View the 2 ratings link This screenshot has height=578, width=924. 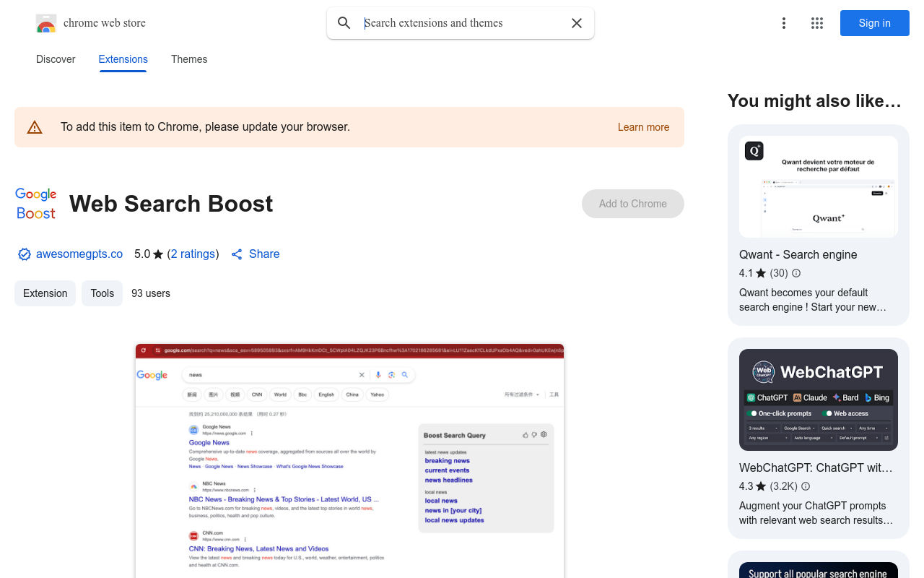[193, 254]
